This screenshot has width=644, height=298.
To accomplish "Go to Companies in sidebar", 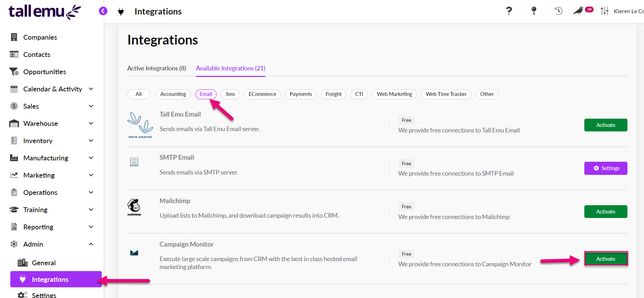I will pyautogui.click(x=40, y=37).
